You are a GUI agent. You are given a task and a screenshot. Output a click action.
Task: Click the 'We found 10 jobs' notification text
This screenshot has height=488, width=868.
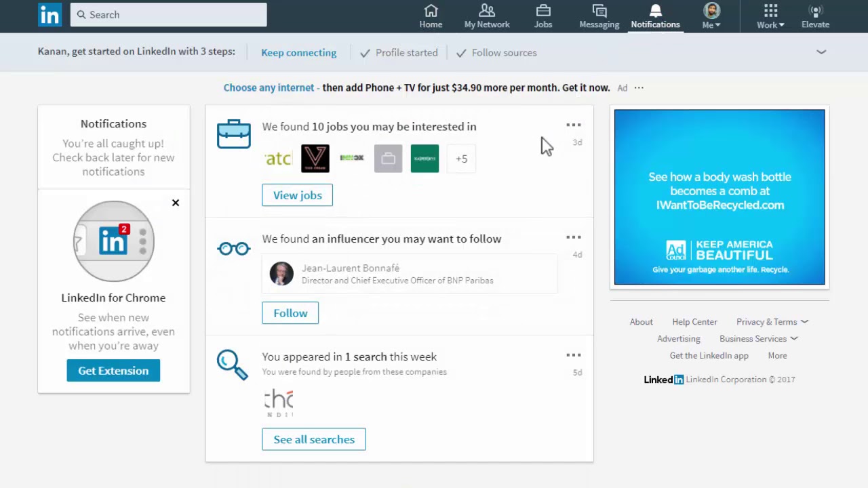(x=369, y=127)
